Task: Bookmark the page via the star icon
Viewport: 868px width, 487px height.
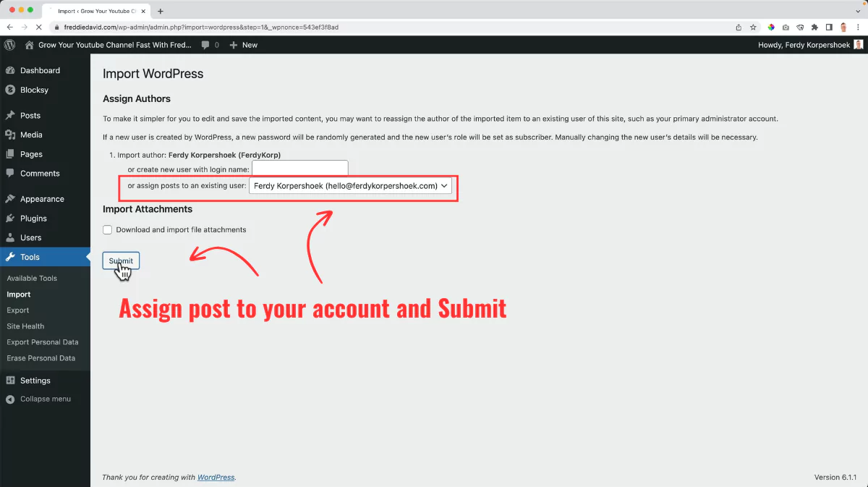Action: coord(753,26)
